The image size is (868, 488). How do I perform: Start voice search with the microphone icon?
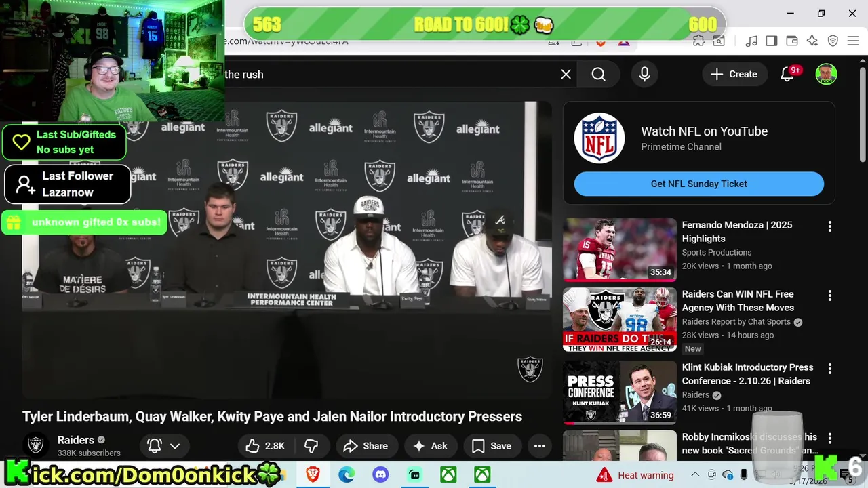[644, 75]
